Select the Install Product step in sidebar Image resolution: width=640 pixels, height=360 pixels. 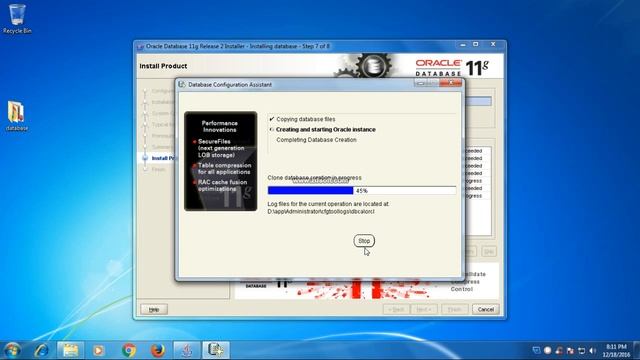[162, 158]
